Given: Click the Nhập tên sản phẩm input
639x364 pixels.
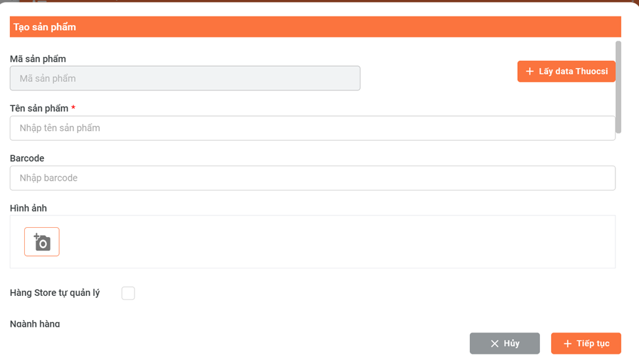Looking at the screenshot, I should click(312, 128).
